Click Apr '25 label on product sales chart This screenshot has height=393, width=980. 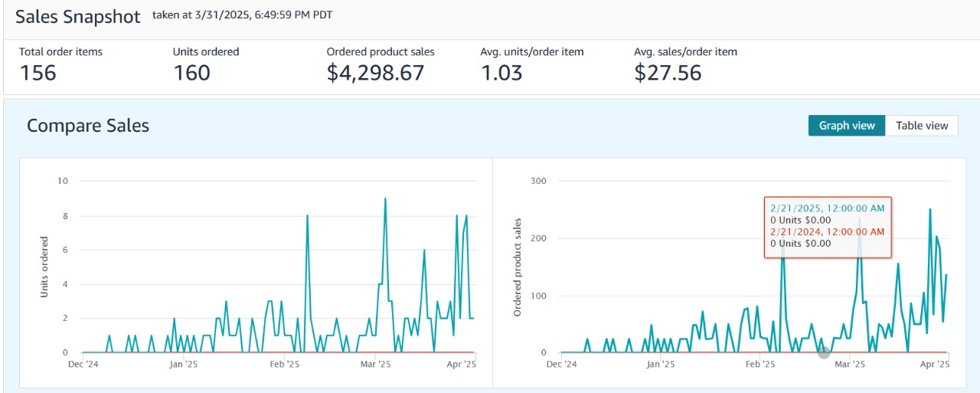coord(934,365)
